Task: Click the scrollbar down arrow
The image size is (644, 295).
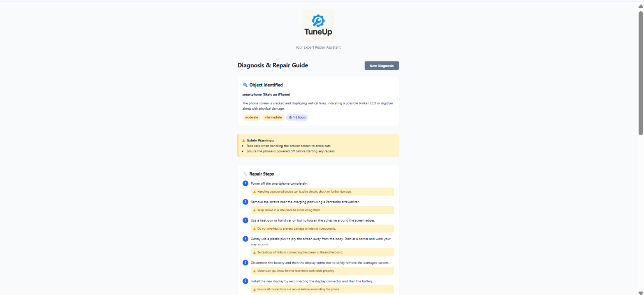Action: pos(640,293)
